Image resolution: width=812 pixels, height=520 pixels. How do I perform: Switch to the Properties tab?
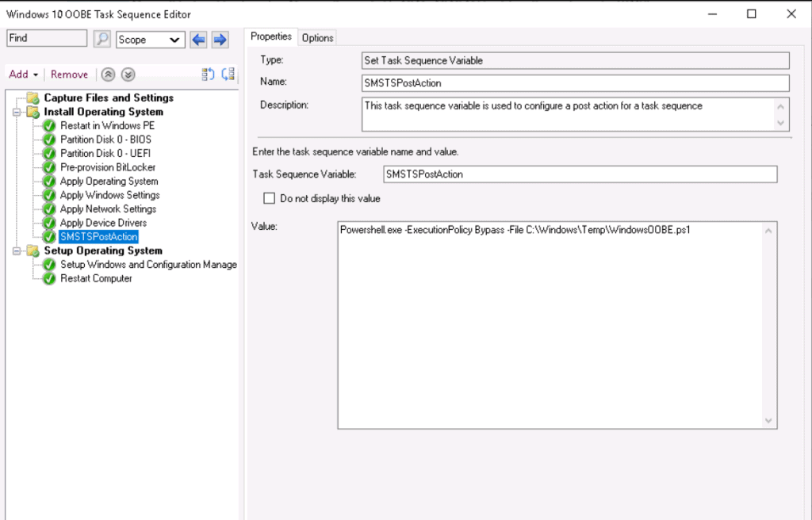(x=271, y=36)
